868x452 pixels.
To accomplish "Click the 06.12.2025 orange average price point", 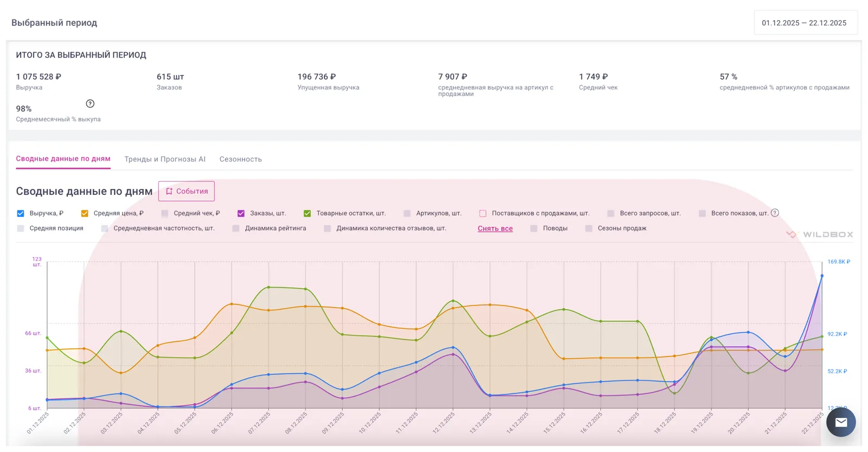I will pyautogui.click(x=232, y=304).
